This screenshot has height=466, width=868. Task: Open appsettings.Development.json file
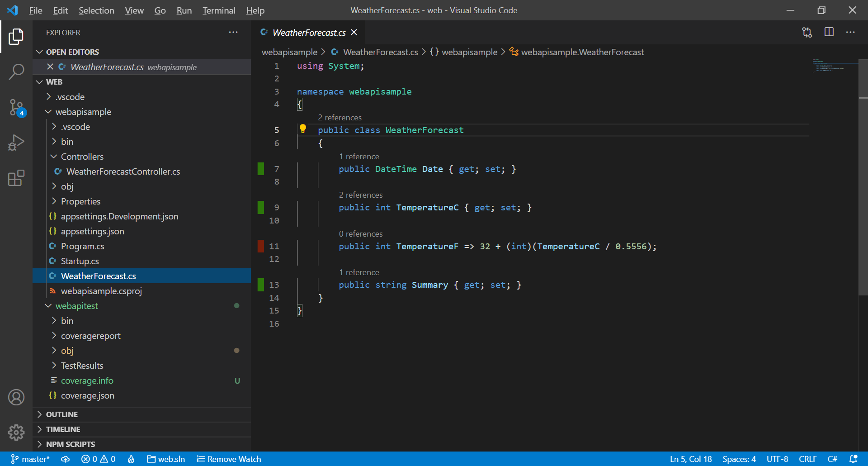(142, 216)
